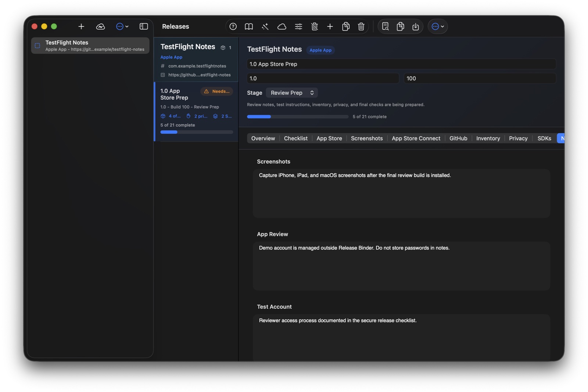Click the document search preview icon
The width and height of the screenshot is (588, 392).
point(385,26)
